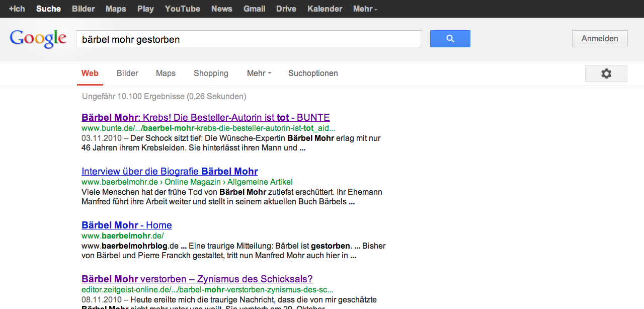
Task: Open Gmail from the top navigation bar
Action: (x=255, y=9)
